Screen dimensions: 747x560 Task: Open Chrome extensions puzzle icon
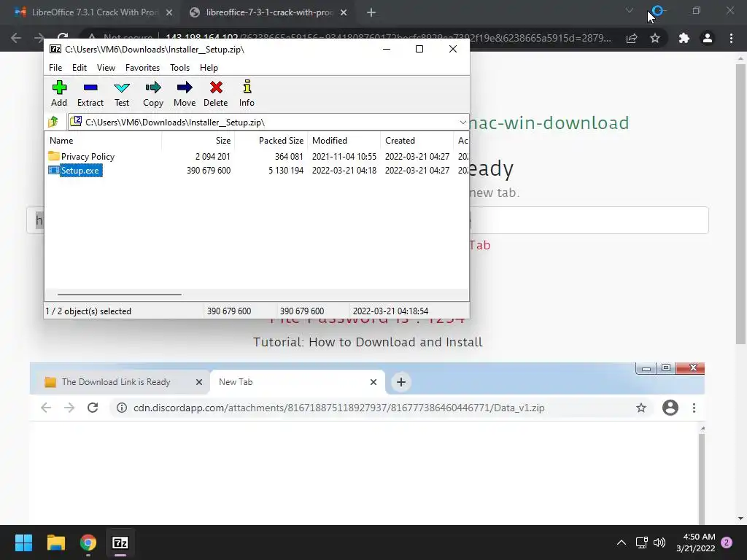pyautogui.click(x=684, y=38)
